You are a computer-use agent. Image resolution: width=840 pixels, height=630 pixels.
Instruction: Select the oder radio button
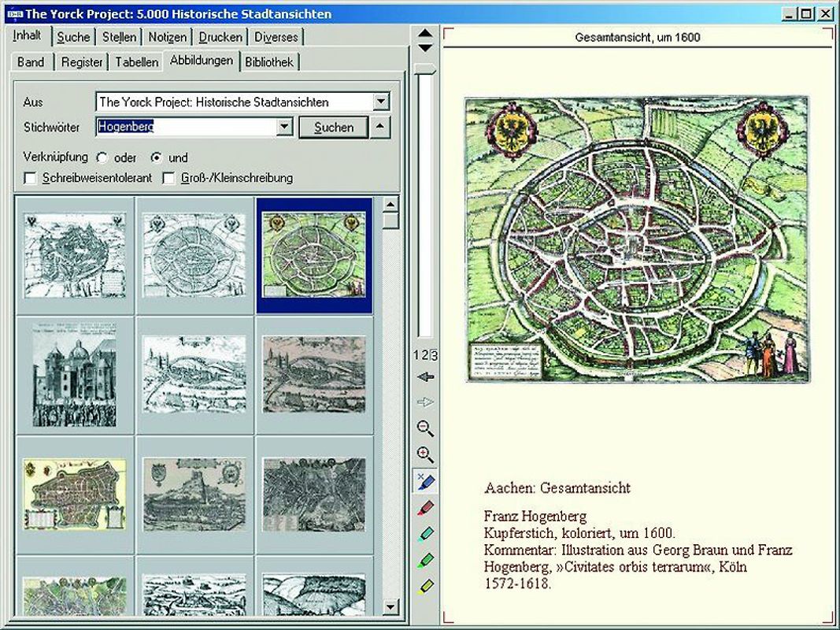[102, 157]
